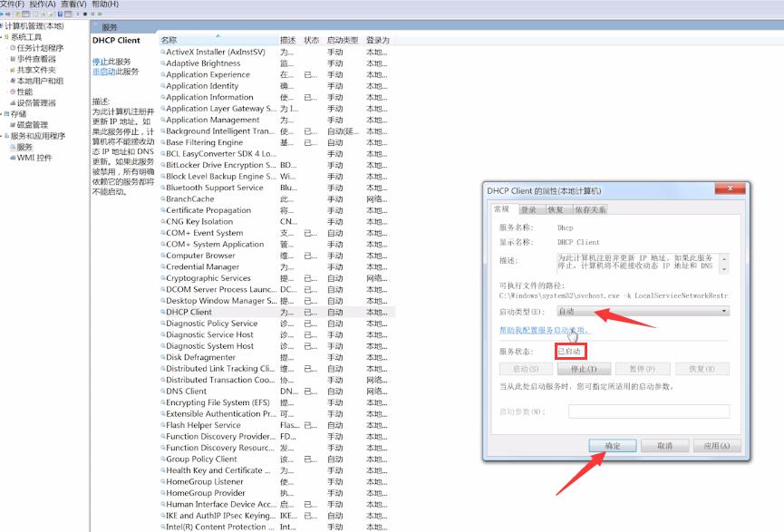Open the 操作(A) menu

43,4
